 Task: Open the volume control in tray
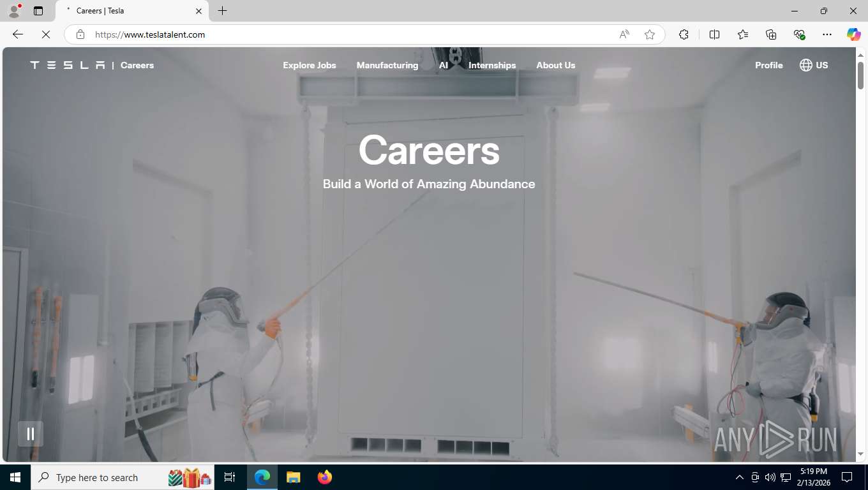[770, 477]
